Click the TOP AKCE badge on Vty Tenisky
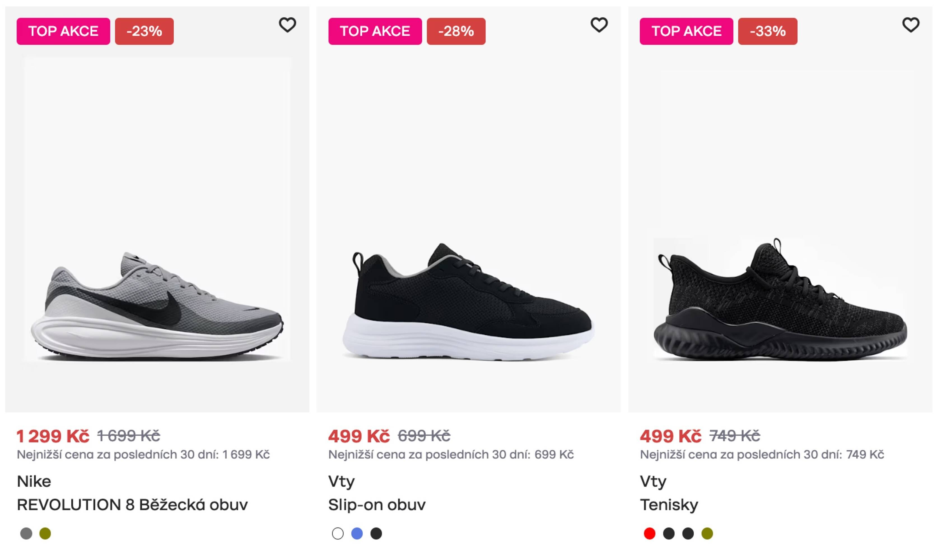This screenshot has height=560, width=944. pyautogui.click(x=686, y=31)
